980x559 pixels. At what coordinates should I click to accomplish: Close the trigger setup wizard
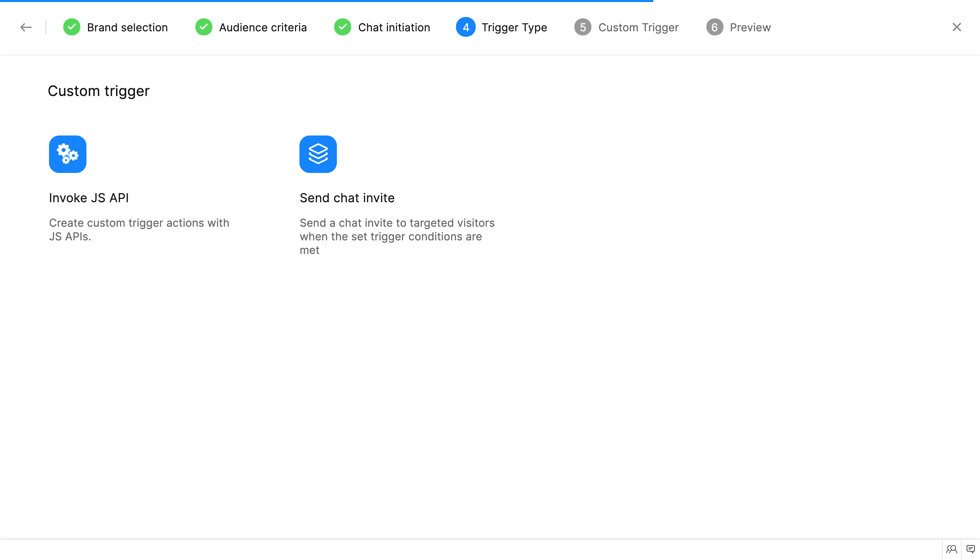coord(956,27)
